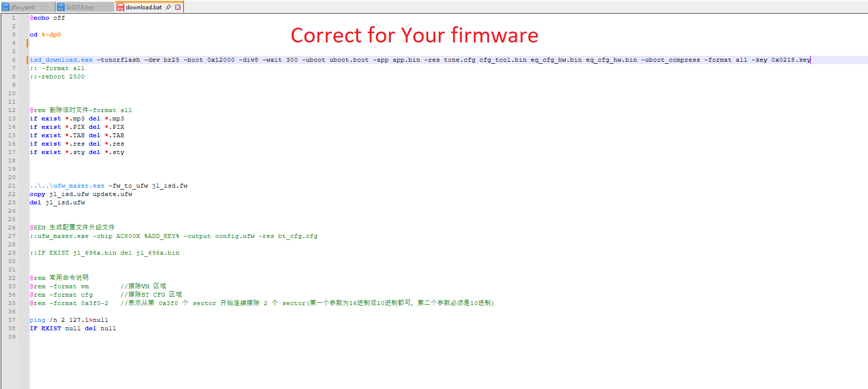
Task: Click the "0x12000" boot address
Action: (221, 60)
